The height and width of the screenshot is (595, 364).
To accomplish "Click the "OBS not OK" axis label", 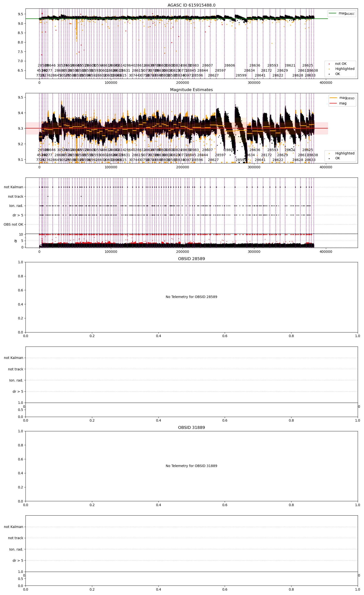I will pyautogui.click(x=13, y=224).
